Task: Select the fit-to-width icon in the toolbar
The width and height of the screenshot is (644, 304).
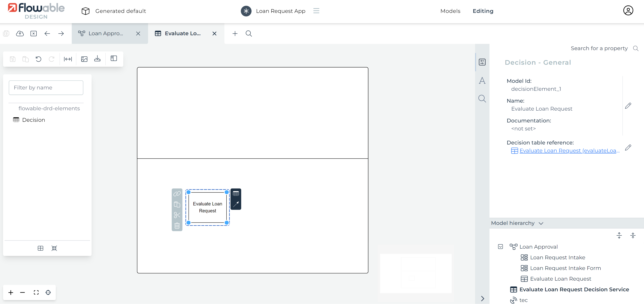Action: [x=68, y=59]
